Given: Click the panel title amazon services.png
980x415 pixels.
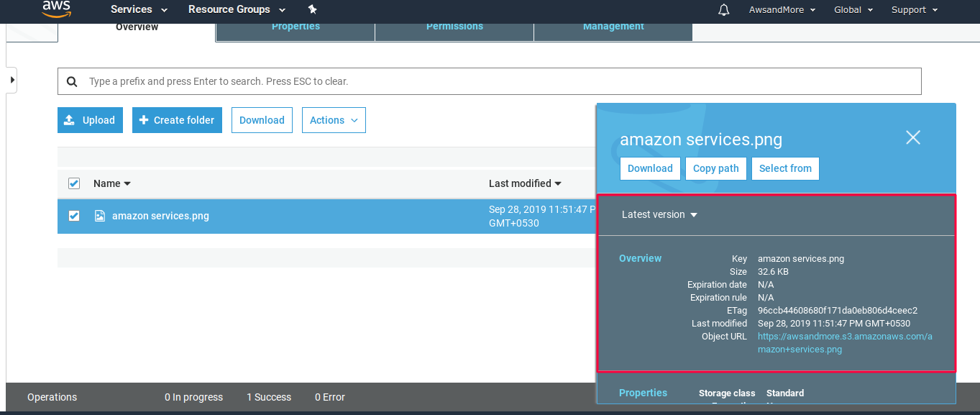Looking at the screenshot, I should pos(701,140).
